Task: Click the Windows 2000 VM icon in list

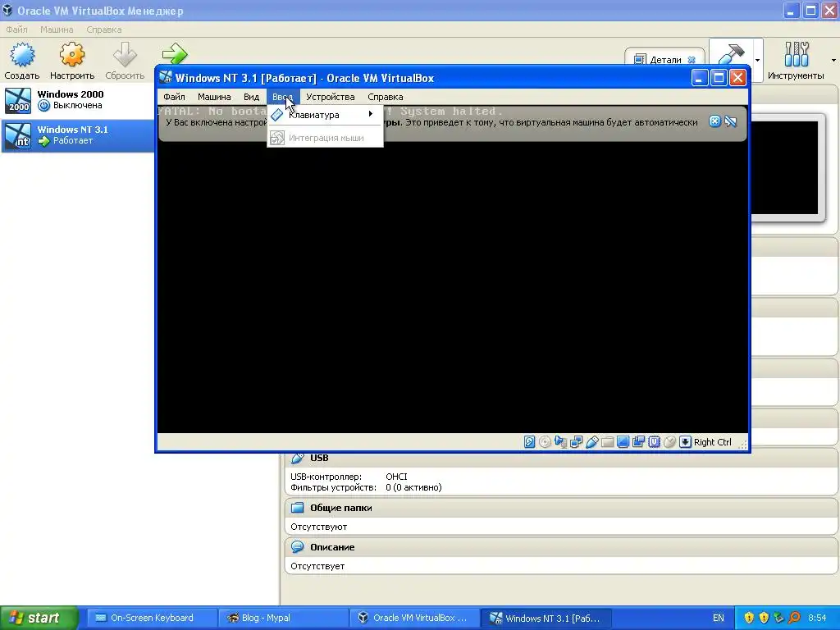Action: click(18, 100)
